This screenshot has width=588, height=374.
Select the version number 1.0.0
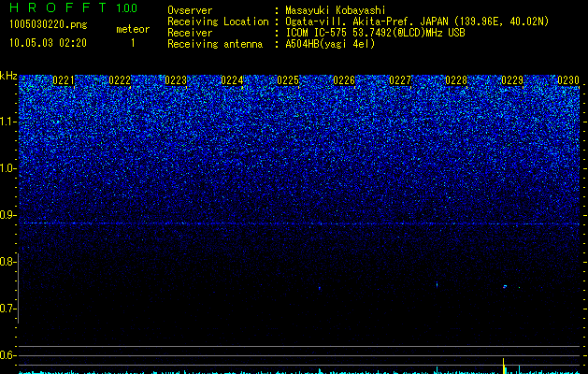[x=127, y=8]
